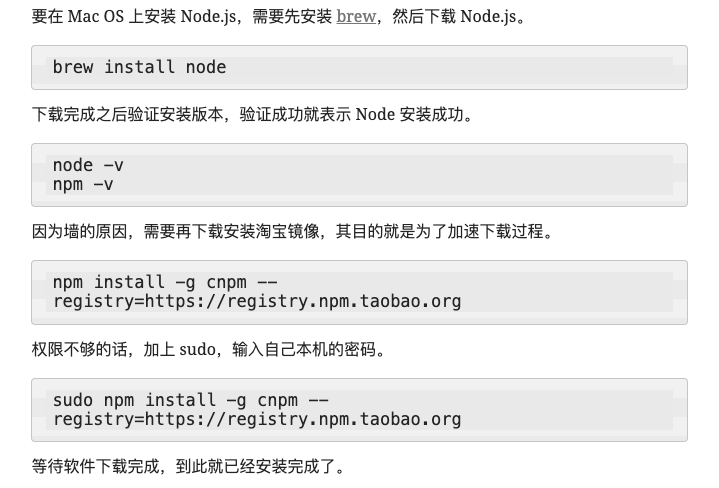Click the final paragraph starting with 等待软件下载完成

[188, 466]
